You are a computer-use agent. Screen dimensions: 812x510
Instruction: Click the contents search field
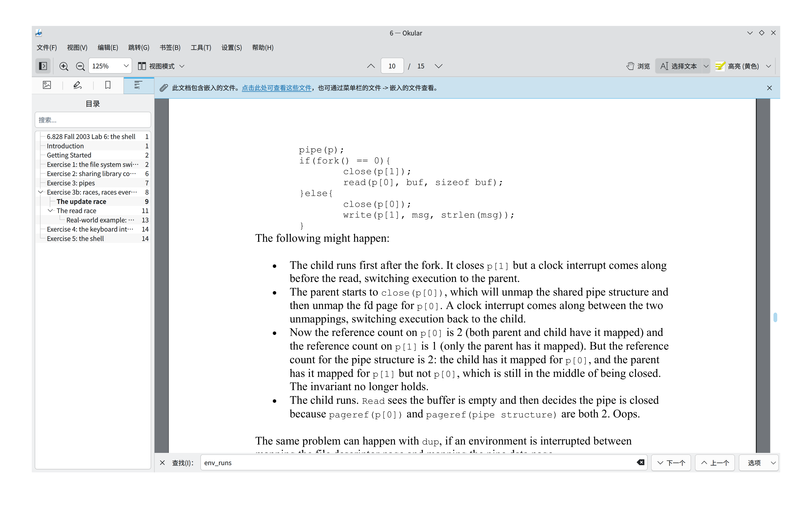(93, 120)
